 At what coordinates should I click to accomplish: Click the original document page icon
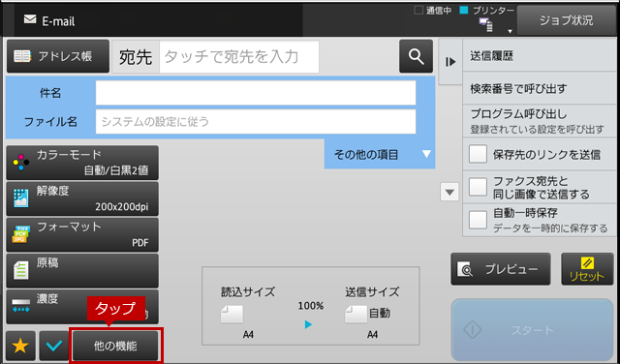pyautogui.click(x=21, y=271)
